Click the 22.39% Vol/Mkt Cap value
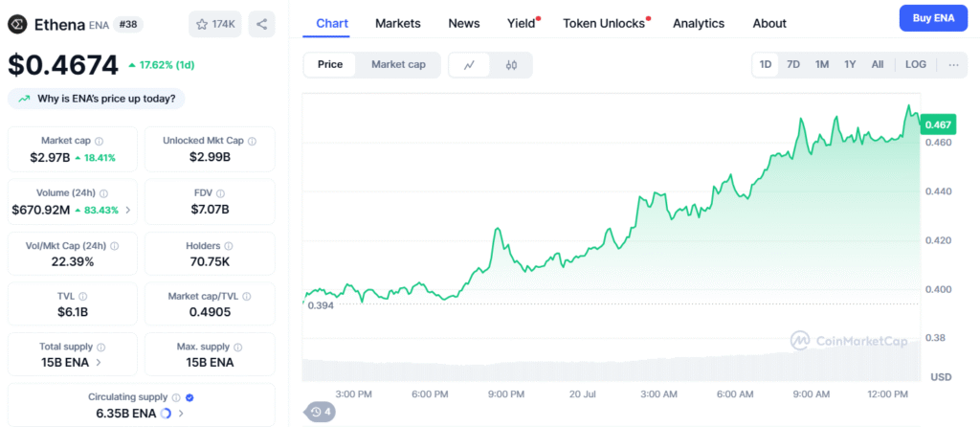 (x=73, y=262)
